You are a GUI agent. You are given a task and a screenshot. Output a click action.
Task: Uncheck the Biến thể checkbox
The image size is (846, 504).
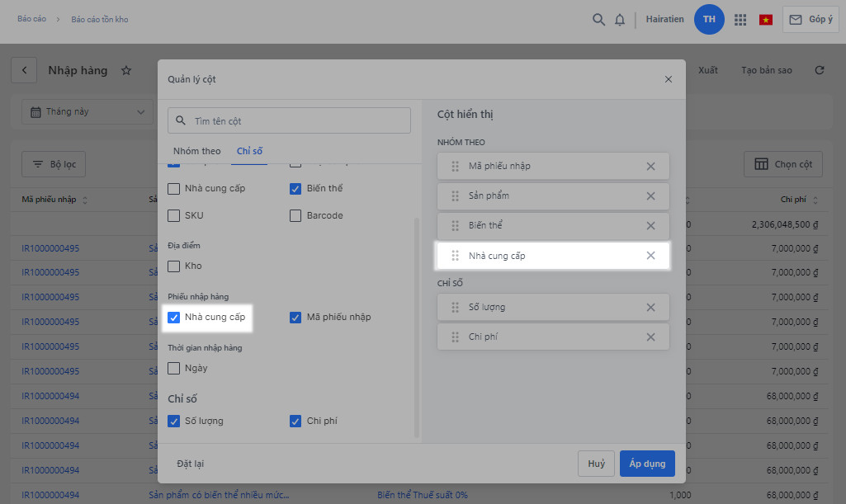click(x=295, y=189)
